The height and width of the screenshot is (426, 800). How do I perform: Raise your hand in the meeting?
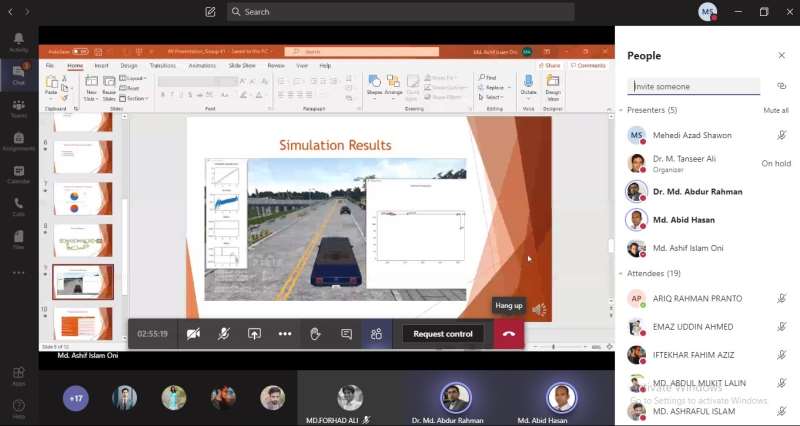tap(315, 334)
